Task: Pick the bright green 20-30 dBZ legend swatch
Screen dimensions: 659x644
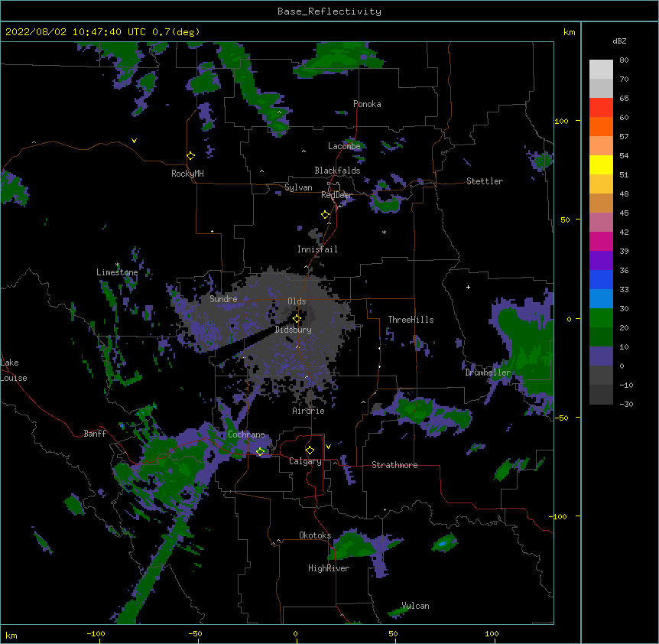Action: coord(601,318)
